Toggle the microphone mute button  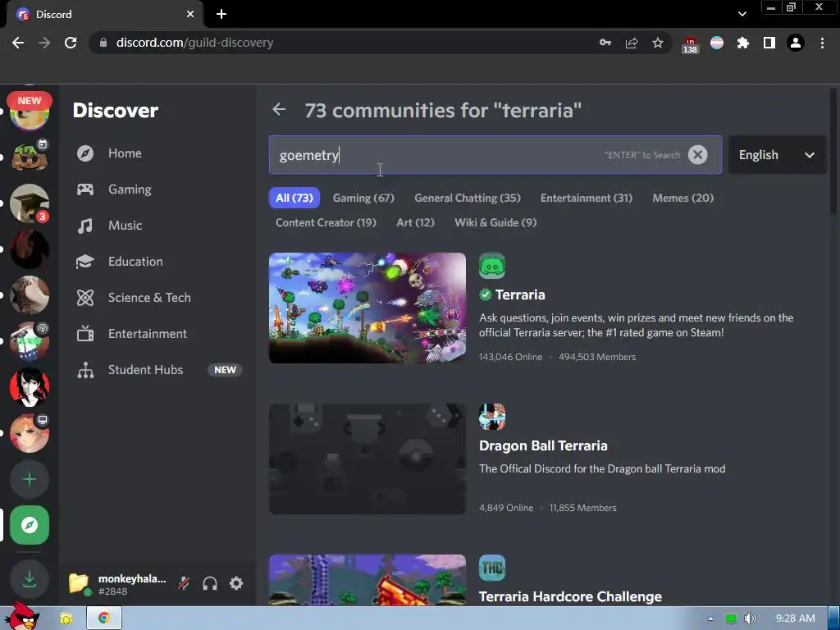[184, 583]
